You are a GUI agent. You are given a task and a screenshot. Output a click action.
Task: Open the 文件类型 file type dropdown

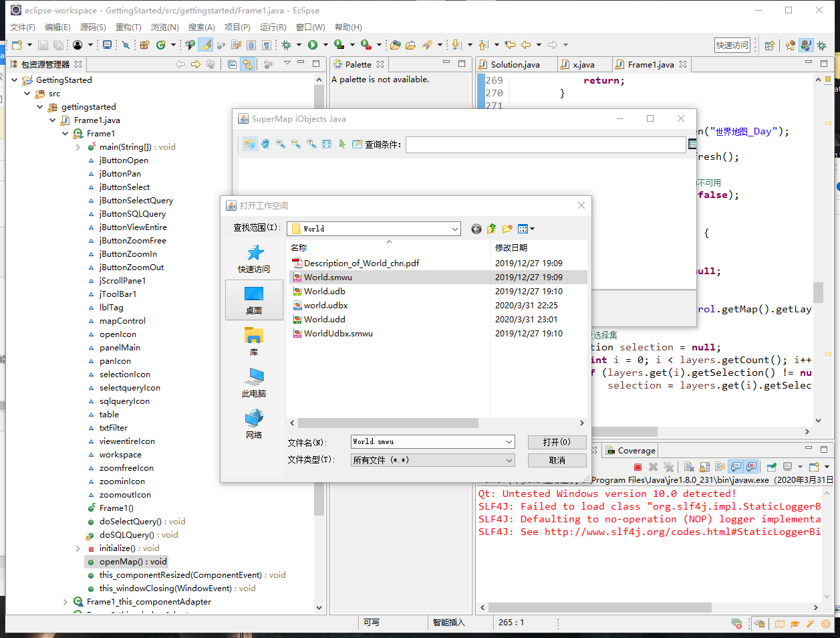pos(509,460)
